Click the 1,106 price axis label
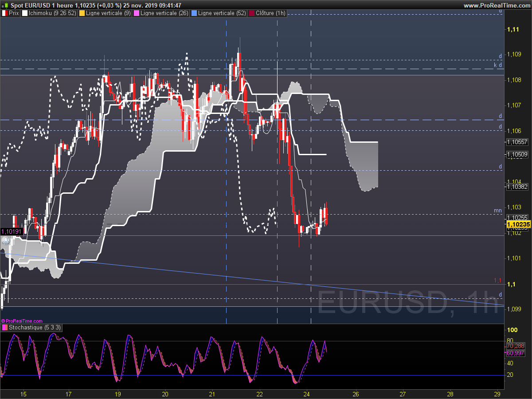This screenshot has width=532, height=399. 515,131
